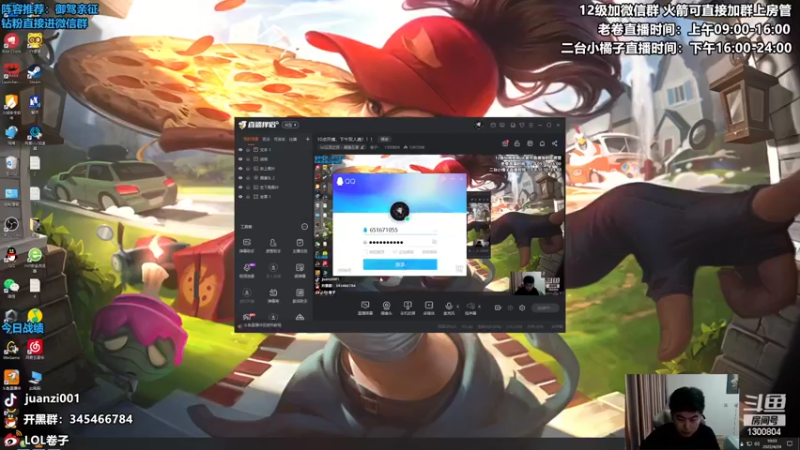Click the record video icon near Start Live
This screenshot has width=800, height=450.
click(497, 308)
